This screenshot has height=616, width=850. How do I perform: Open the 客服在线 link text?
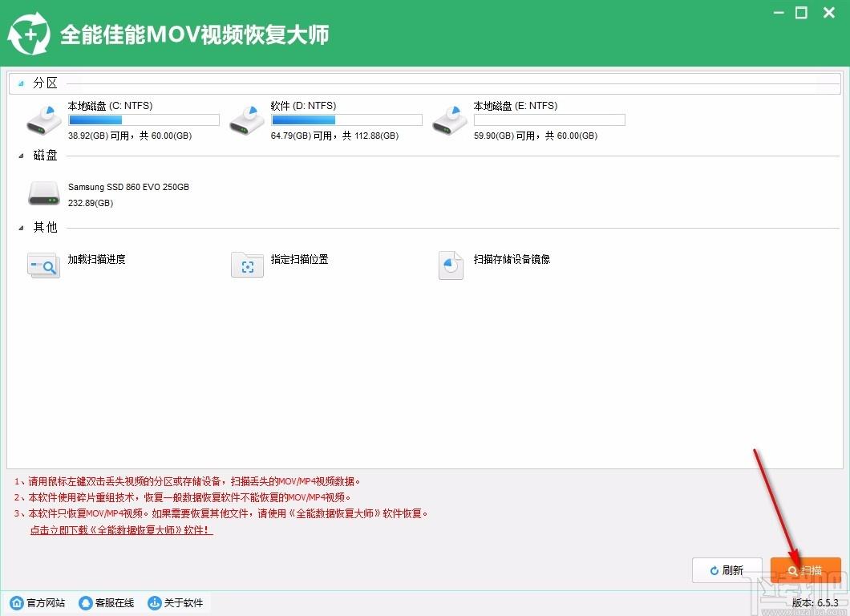pyautogui.click(x=115, y=602)
